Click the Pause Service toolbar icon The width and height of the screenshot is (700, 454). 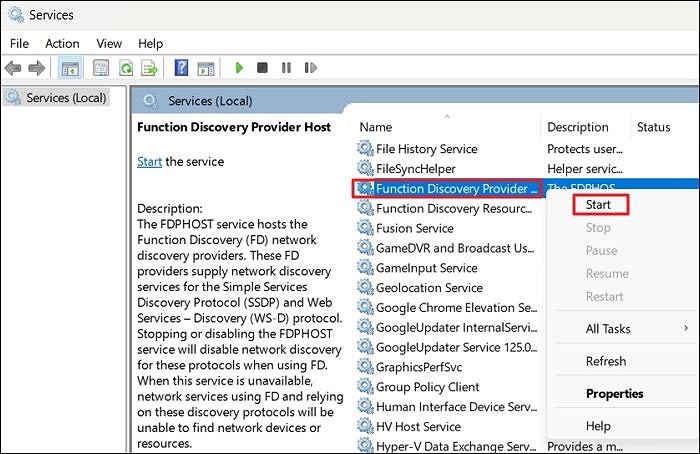[286, 68]
